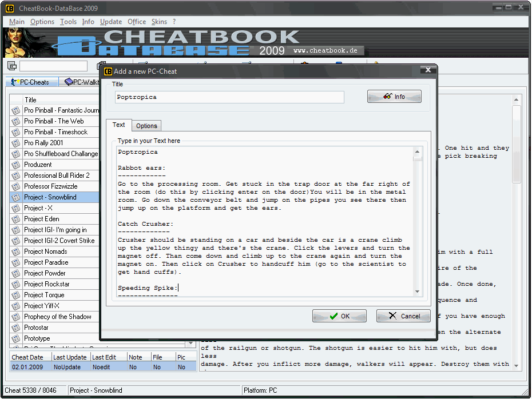This screenshot has width=532, height=399.
Task: Click the document icon beside Project Eden
Action: pyautogui.click(x=16, y=219)
